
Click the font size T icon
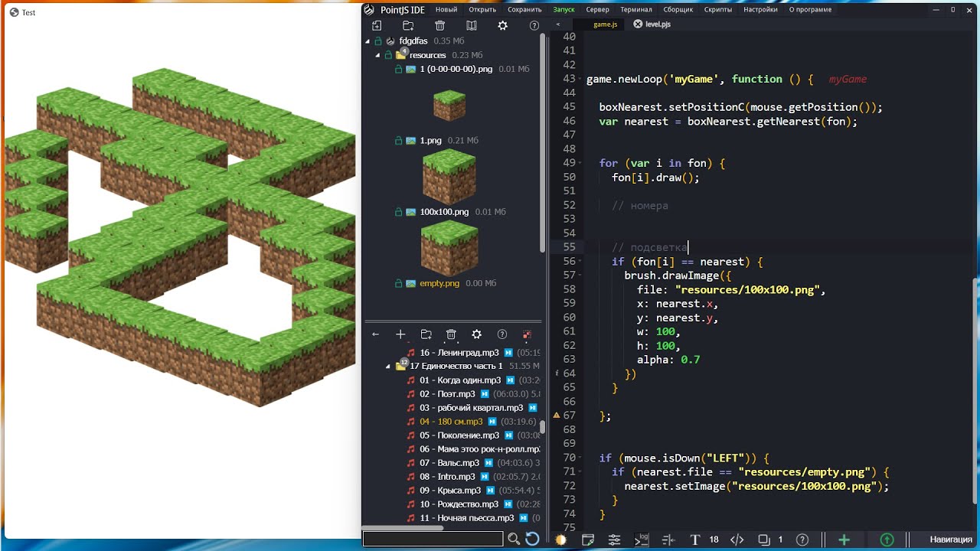click(695, 540)
